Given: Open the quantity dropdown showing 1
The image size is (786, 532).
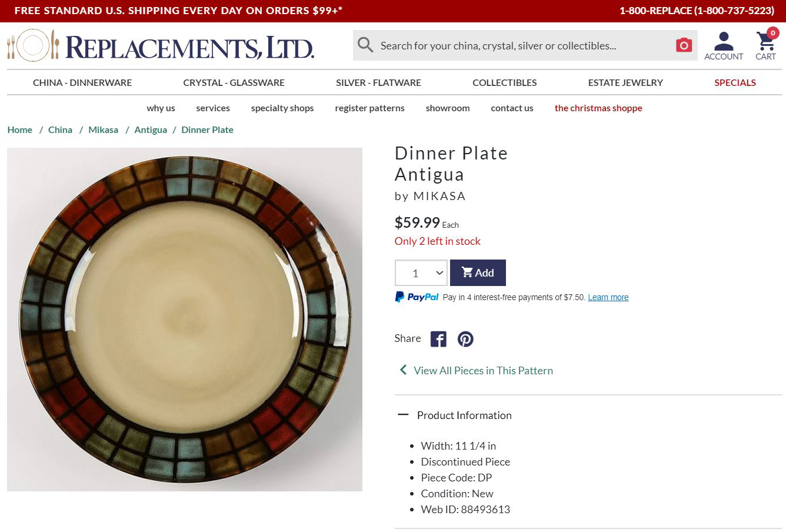Looking at the screenshot, I should click(x=421, y=273).
